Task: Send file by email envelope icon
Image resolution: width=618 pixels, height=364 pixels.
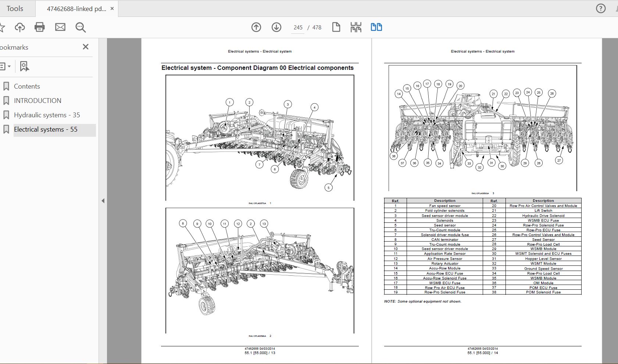Action: [60, 27]
